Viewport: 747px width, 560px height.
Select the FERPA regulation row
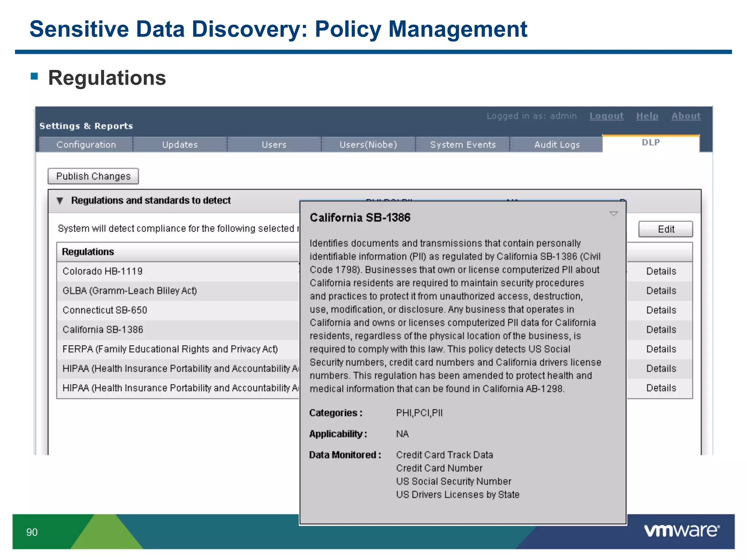[178, 349]
